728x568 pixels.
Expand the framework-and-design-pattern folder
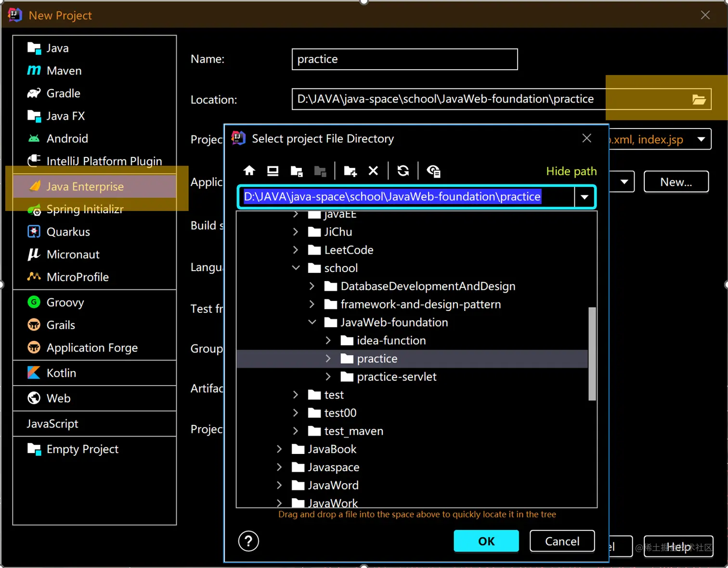(x=312, y=304)
